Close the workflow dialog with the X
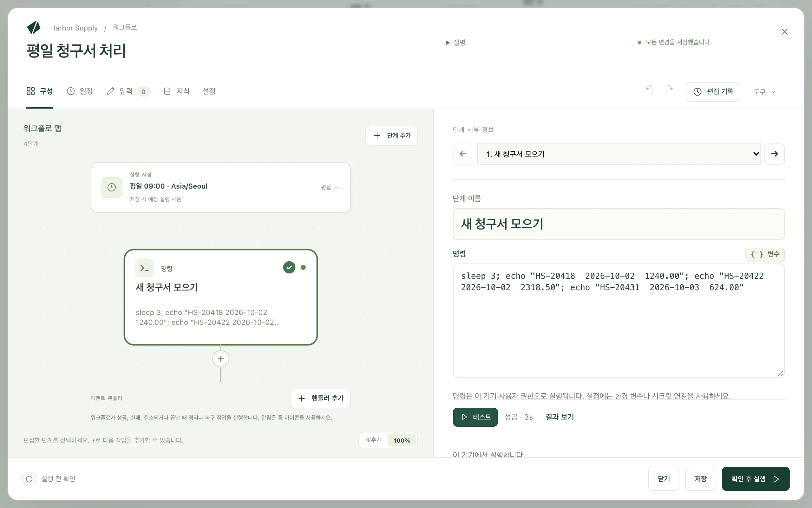The height and width of the screenshot is (508, 812). click(784, 31)
